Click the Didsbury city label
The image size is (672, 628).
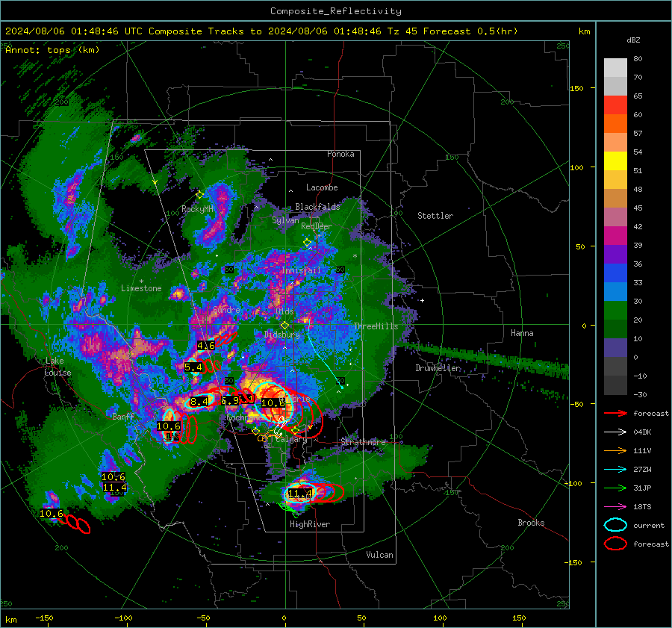282,335
